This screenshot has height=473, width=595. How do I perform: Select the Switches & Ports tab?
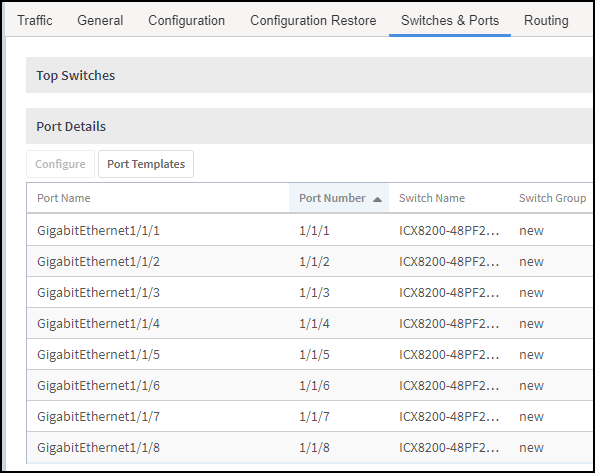point(450,20)
